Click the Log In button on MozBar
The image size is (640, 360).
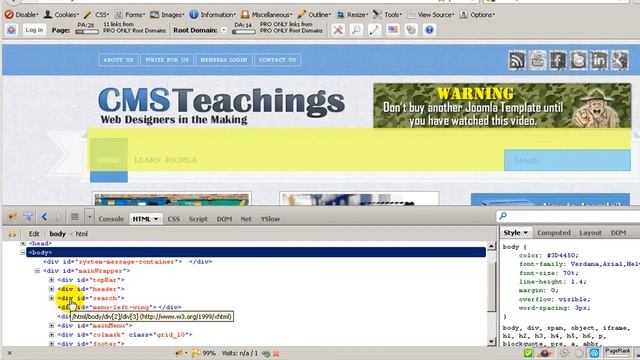pyautogui.click(x=34, y=30)
